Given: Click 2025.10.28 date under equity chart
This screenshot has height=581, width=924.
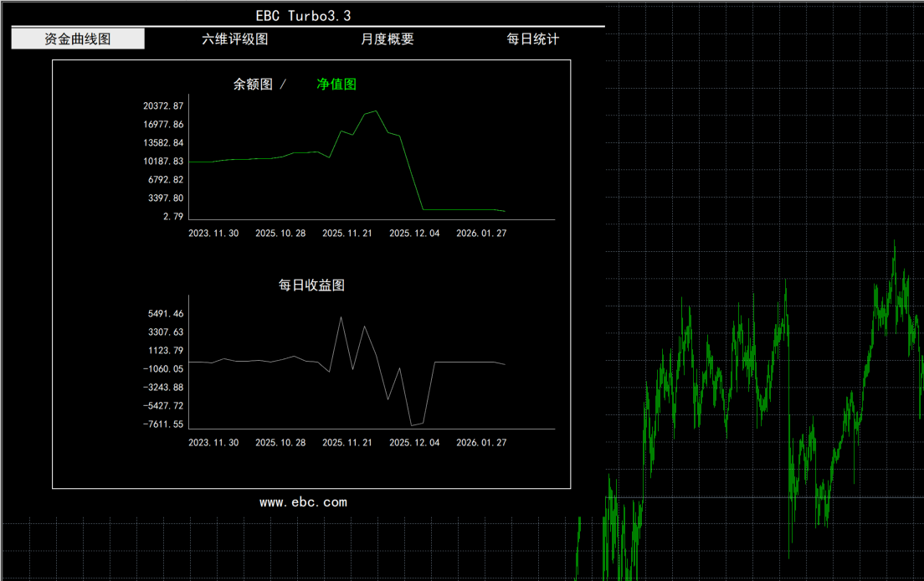Looking at the screenshot, I should pos(280,234).
